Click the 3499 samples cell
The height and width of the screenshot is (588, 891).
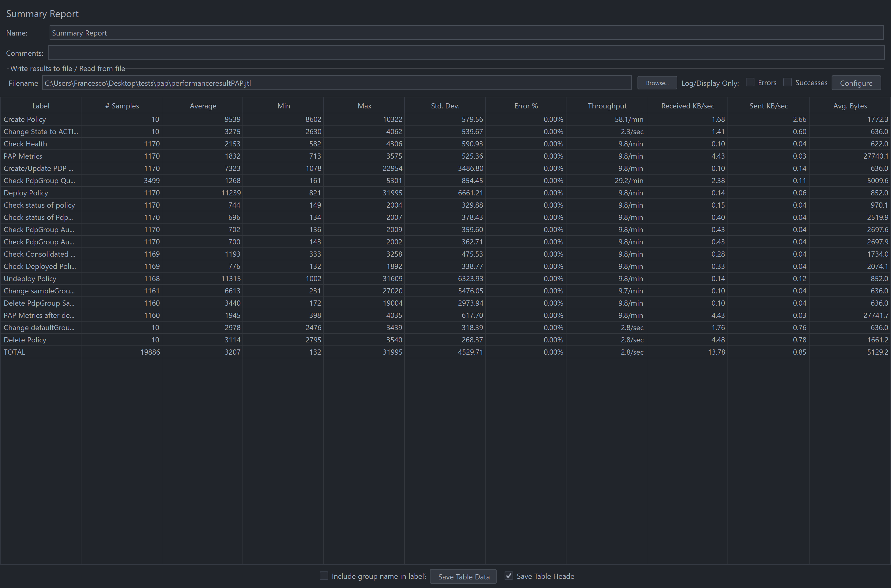tap(122, 180)
